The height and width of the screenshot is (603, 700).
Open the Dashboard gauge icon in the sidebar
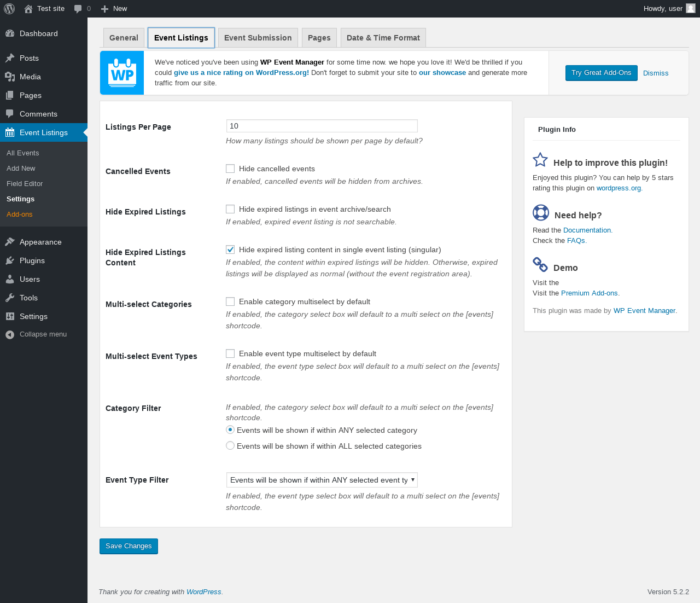[x=10, y=33]
